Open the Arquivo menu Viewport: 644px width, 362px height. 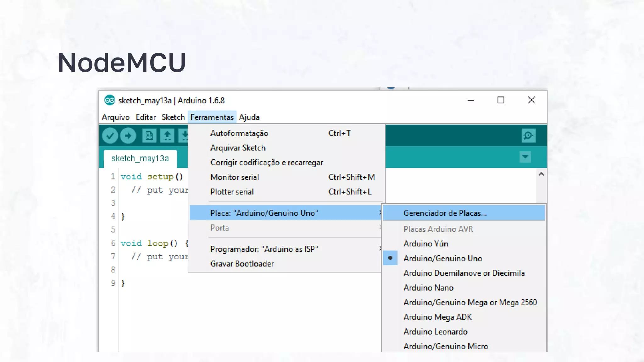click(x=116, y=117)
